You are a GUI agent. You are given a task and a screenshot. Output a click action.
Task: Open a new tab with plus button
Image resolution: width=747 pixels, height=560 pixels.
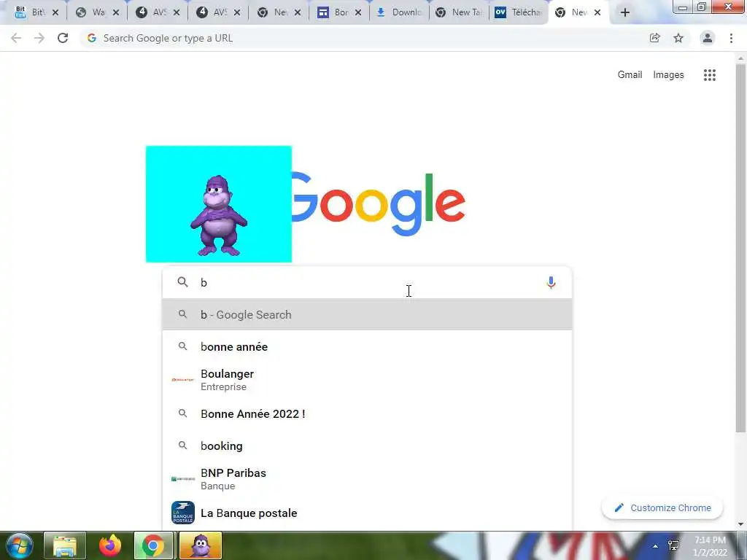pyautogui.click(x=625, y=12)
